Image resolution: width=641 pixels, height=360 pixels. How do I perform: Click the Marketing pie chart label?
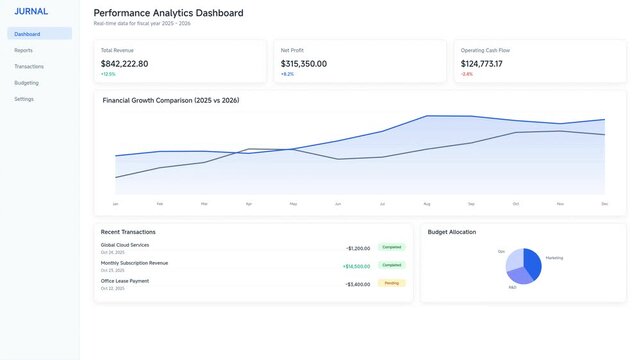(554, 258)
